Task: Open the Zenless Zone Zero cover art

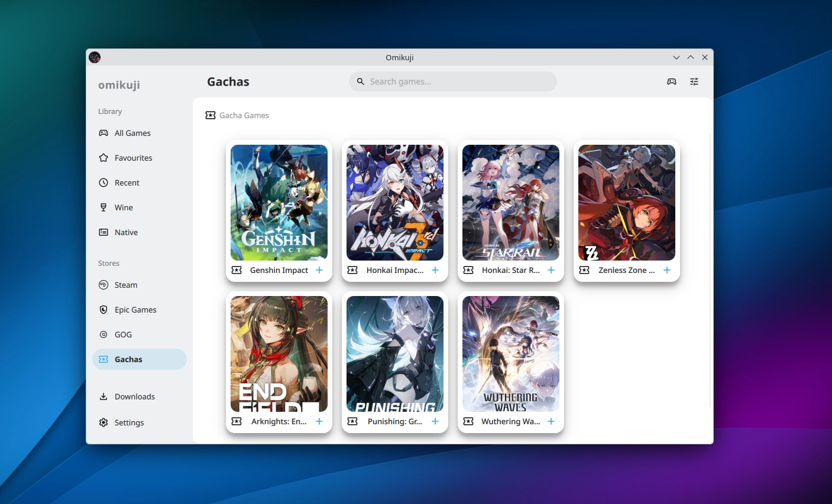Action: (x=627, y=203)
